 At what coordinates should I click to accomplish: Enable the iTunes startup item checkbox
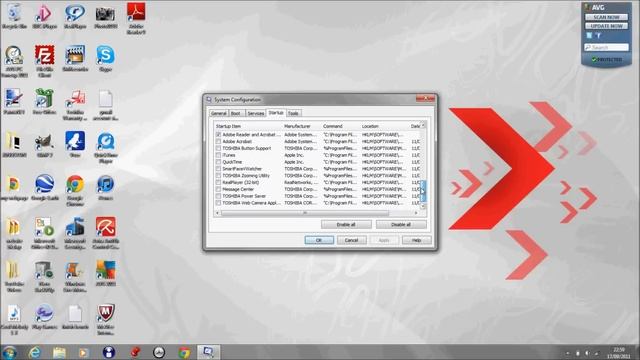pos(218,155)
